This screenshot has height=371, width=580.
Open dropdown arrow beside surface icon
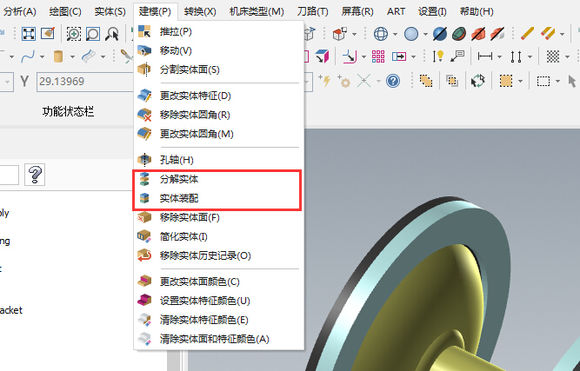[103, 57]
